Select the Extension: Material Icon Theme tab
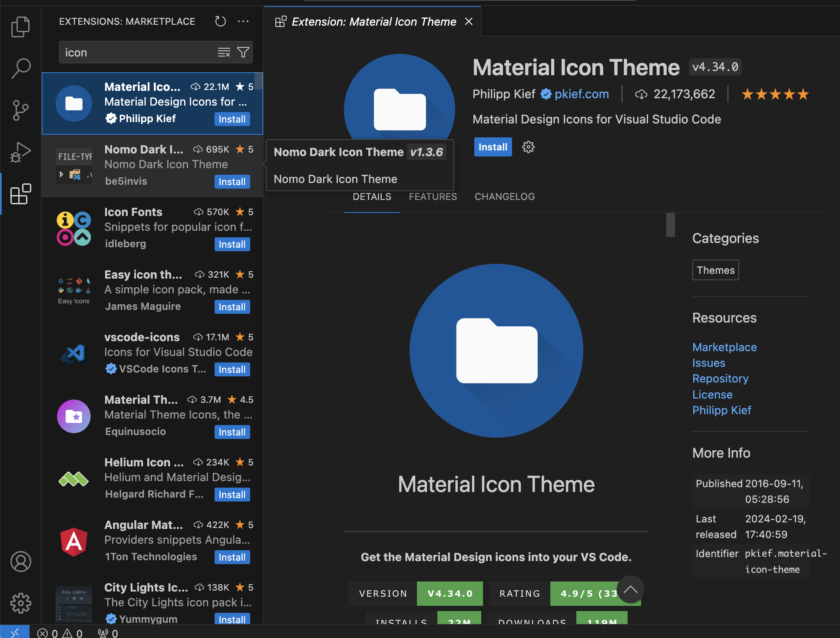 tap(373, 21)
